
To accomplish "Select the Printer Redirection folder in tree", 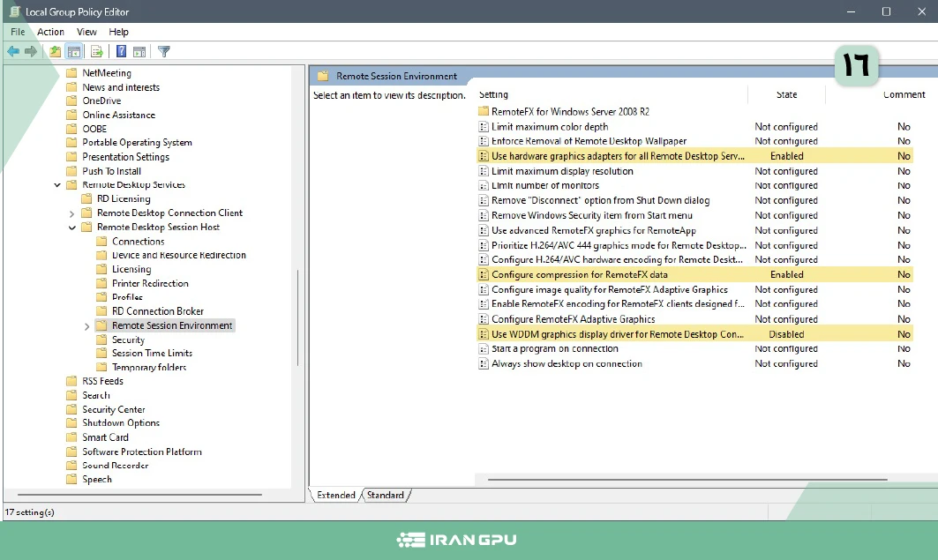I will click(150, 283).
